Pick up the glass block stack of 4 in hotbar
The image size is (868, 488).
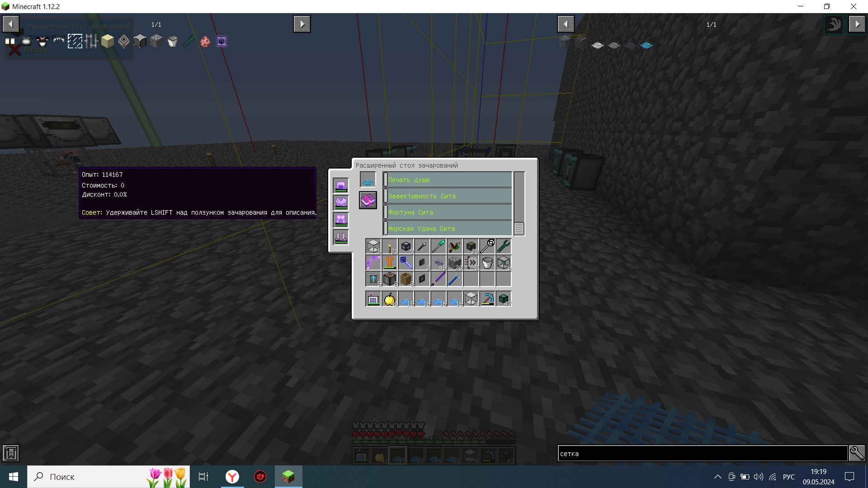point(471,299)
